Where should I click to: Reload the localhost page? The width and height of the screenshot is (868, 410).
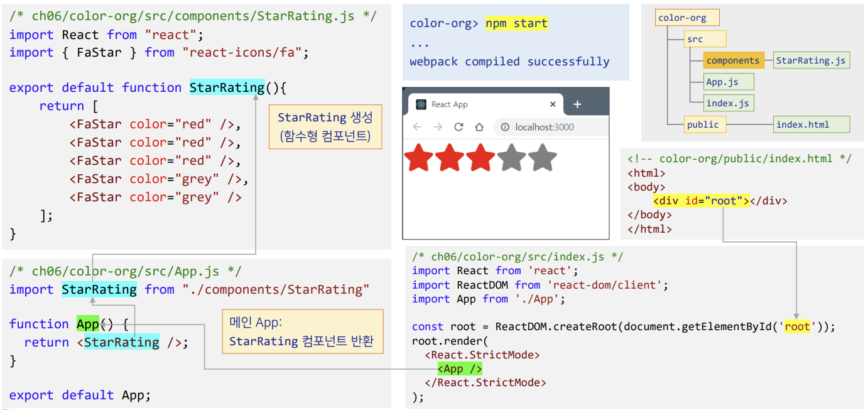pyautogui.click(x=458, y=127)
